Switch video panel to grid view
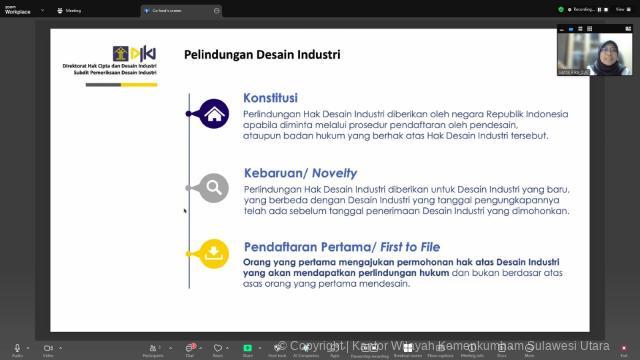The height and width of the screenshot is (360, 640). coord(589,29)
